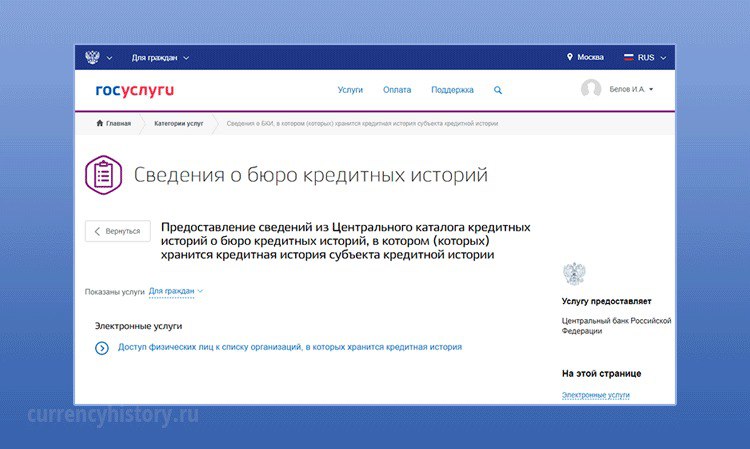
Task: Open the 'Белов И.А.' account dropdown
Action: pyautogui.click(x=631, y=89)
